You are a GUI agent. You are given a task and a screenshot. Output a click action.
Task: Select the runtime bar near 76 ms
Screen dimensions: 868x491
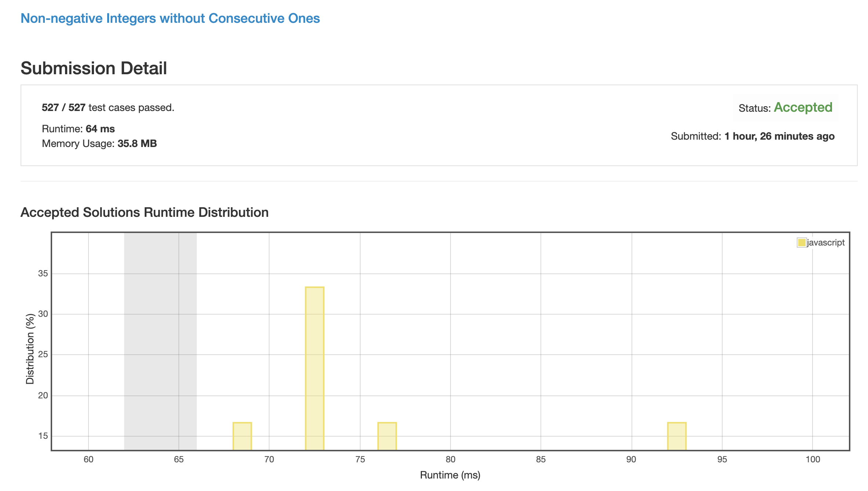tap(387, 436)
